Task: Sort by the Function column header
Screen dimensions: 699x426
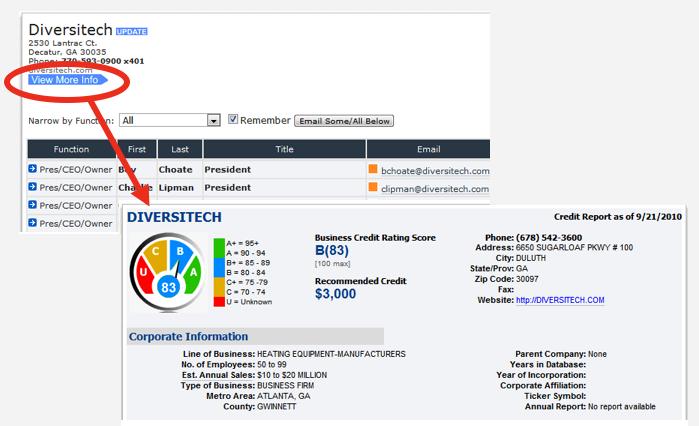Action: tap(71, 149)
